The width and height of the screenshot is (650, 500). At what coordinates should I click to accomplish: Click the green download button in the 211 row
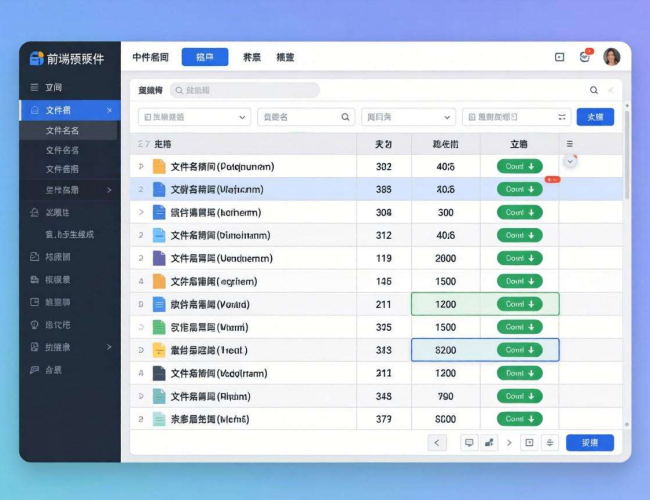pos(520,304)
